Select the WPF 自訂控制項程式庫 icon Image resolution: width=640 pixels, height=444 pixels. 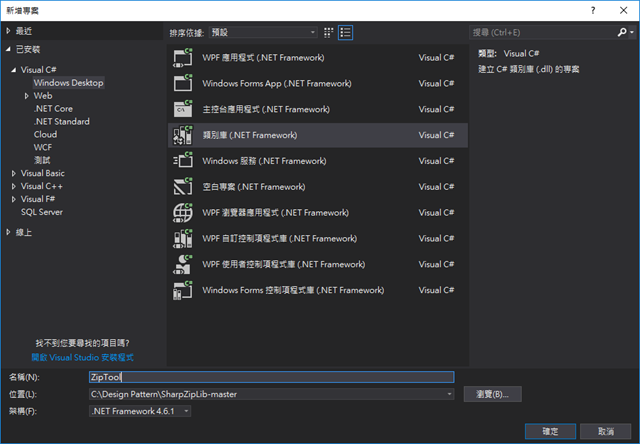[182, 238]
